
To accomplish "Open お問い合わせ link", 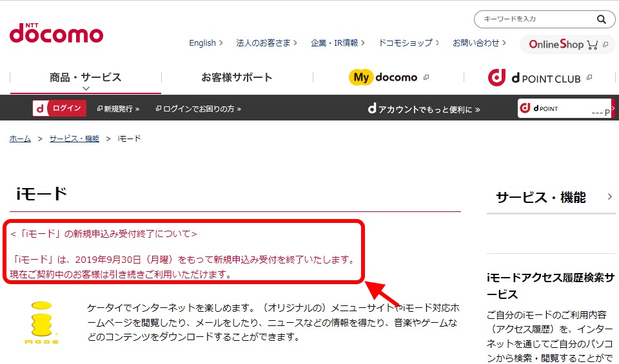I will pos(479,43).
